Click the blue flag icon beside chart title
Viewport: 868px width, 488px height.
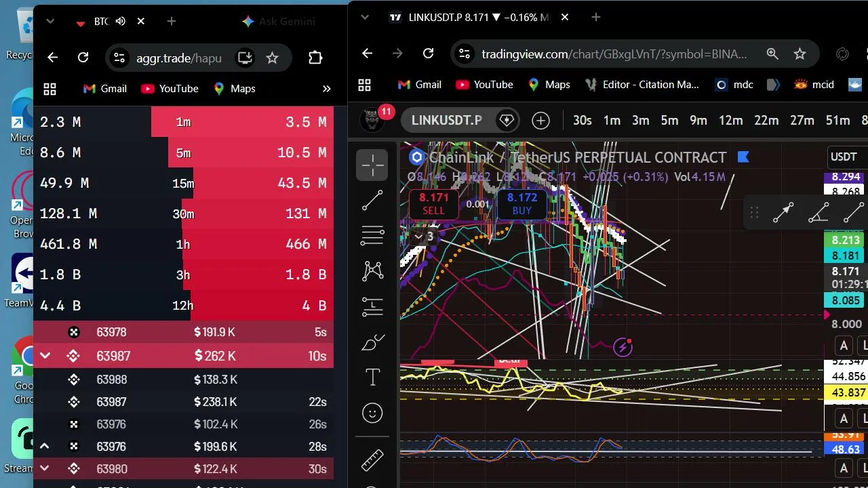[x=743, y=157]
